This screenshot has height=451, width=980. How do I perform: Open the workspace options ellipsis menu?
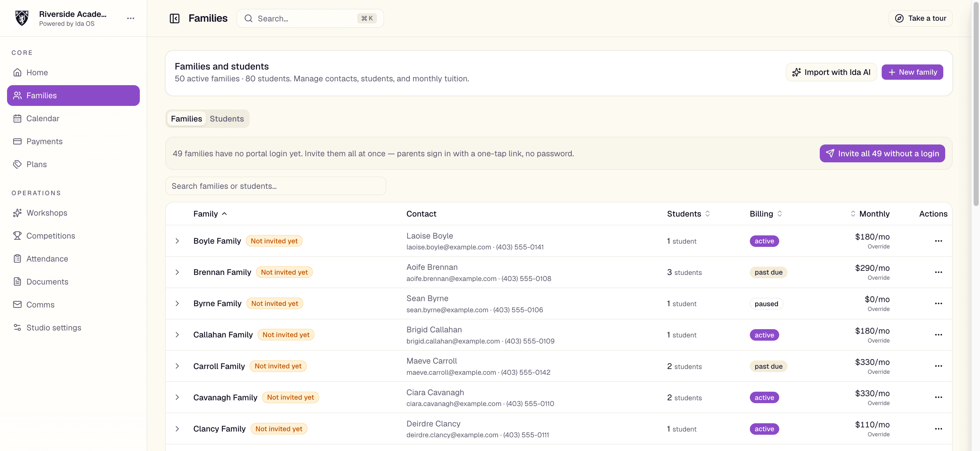tap(131, 18)
